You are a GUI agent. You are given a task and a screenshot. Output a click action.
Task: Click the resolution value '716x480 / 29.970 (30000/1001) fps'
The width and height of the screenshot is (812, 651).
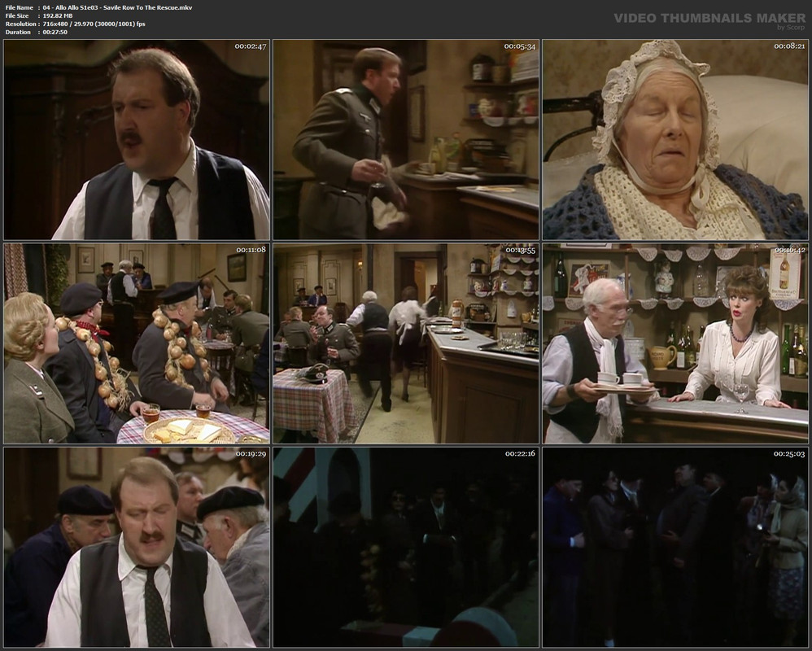click(94, 24)
